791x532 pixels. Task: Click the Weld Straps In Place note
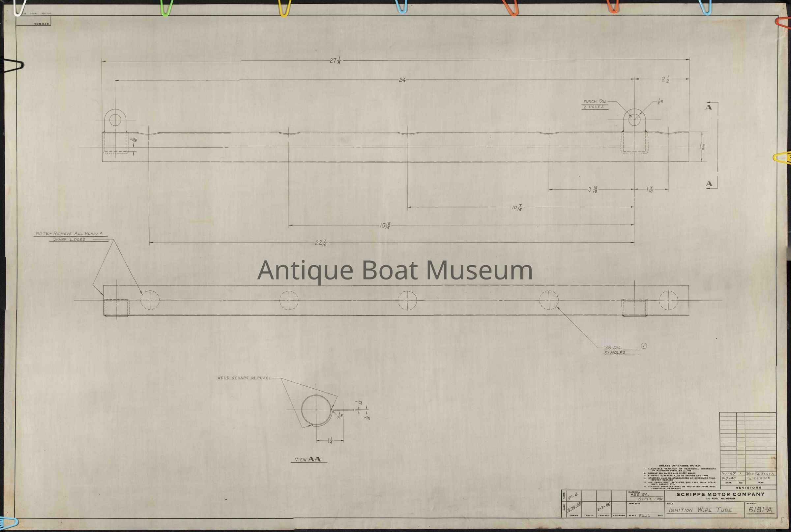[245, 378]
